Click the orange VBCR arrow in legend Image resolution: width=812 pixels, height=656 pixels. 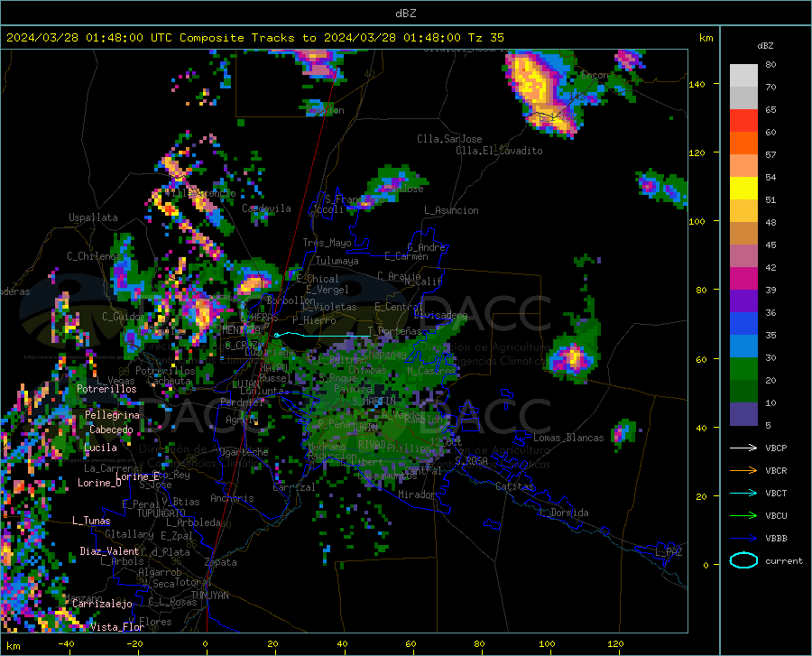click(743, 471)
